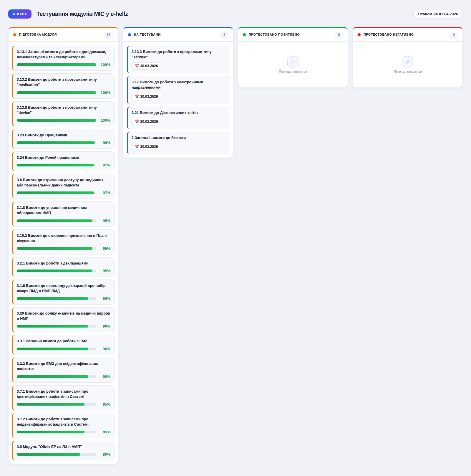Image resolution: width=471 pixels, height=476 pixels.
Task: Click orange dot beside ПІДГОТОВКА МОДУЛЯ
Action: point(15,35)
